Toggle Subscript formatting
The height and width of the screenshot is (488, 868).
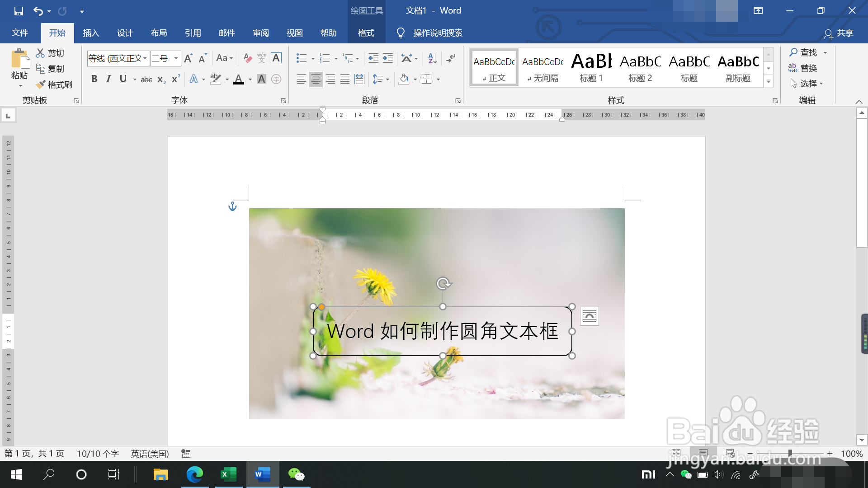point(161,79)
